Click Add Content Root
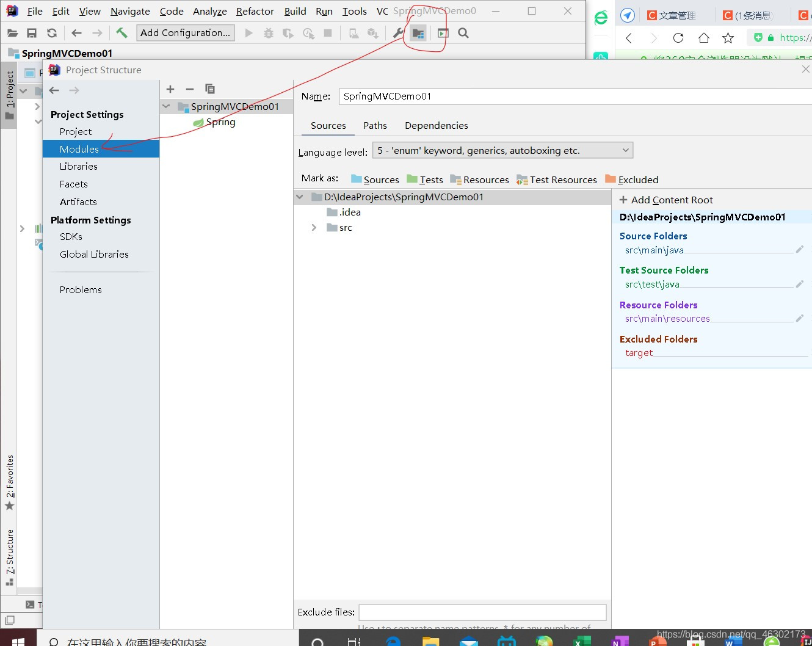Screen dimensions: 812x646 tap(666, 200)
